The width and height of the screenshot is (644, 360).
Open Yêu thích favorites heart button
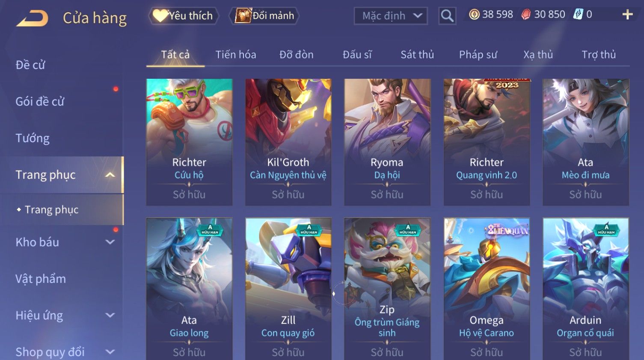point(184,16)
